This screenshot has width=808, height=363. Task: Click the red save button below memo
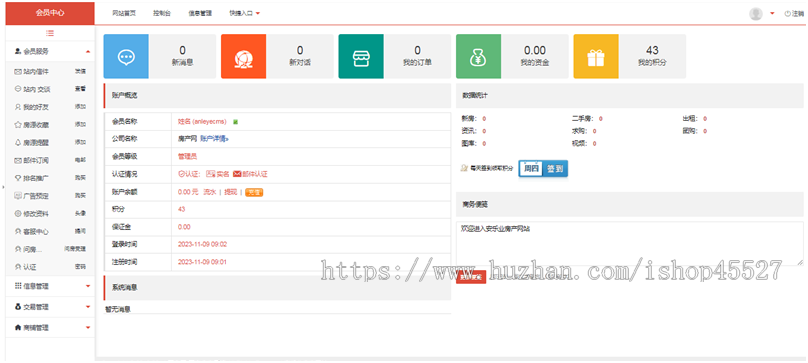[x=470, y=277]
